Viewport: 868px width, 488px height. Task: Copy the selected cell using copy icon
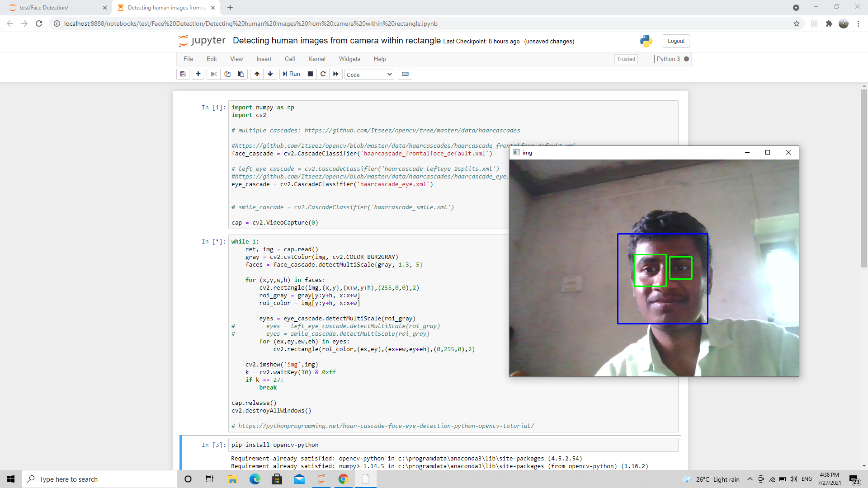227,74
